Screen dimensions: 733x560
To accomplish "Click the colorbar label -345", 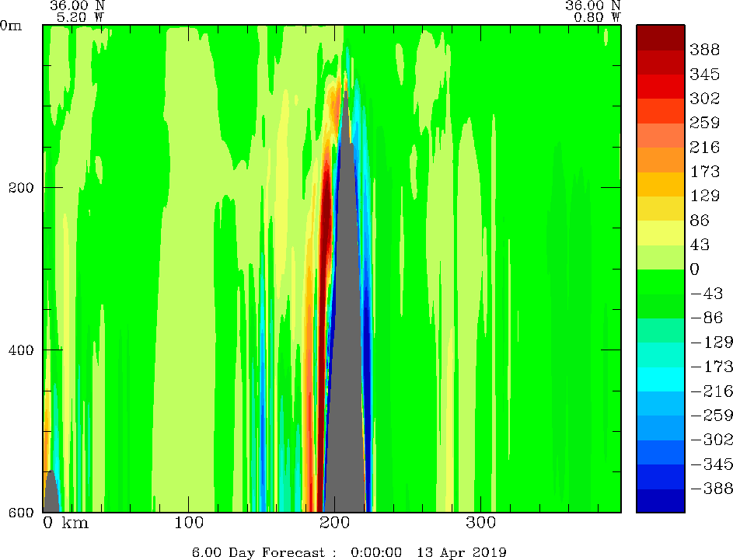I will [x=711, y=464].
